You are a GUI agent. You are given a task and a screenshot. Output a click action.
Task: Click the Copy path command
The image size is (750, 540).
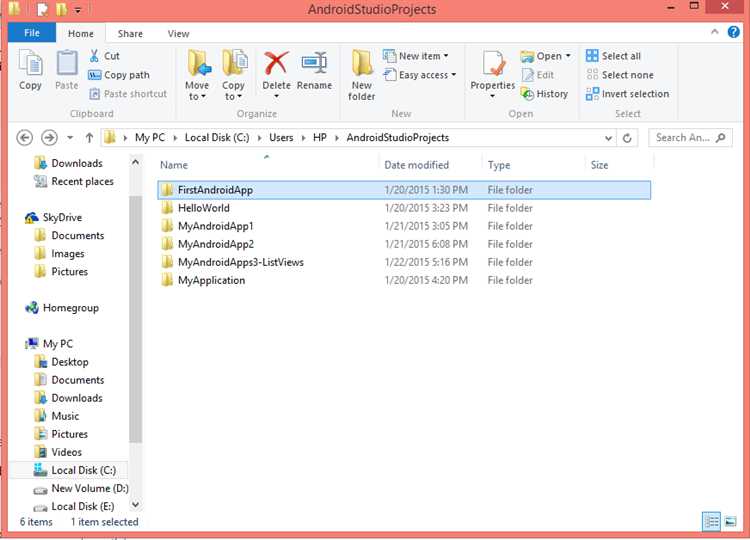119,75
